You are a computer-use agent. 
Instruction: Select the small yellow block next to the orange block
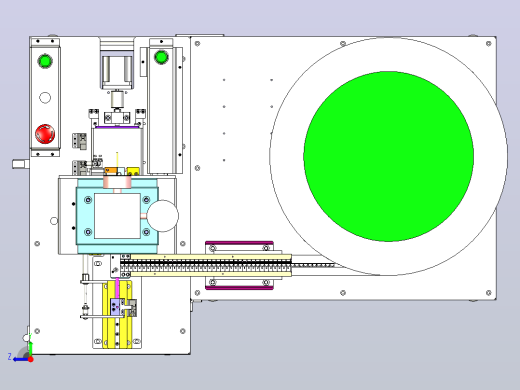(133, 171)
